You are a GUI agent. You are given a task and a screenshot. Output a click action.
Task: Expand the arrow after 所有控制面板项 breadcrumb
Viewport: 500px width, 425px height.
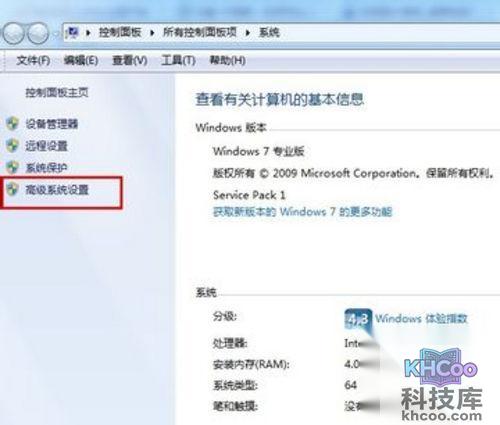[248, 33]
